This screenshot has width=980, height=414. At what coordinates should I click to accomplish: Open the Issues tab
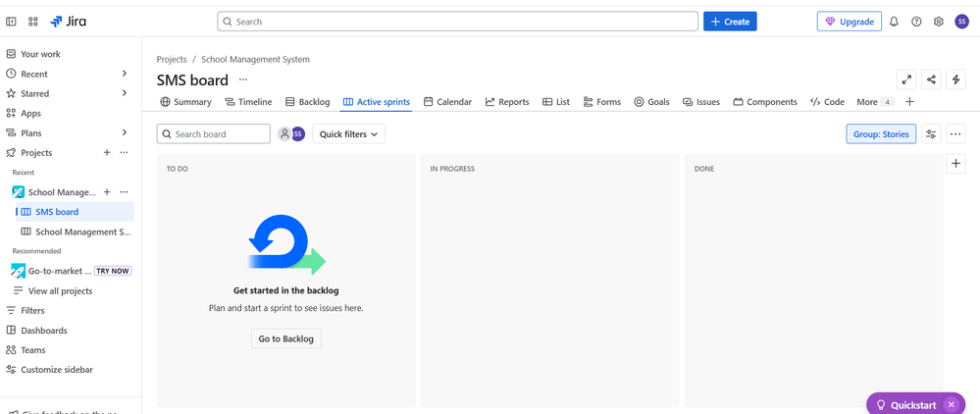[x=701, y=102]
